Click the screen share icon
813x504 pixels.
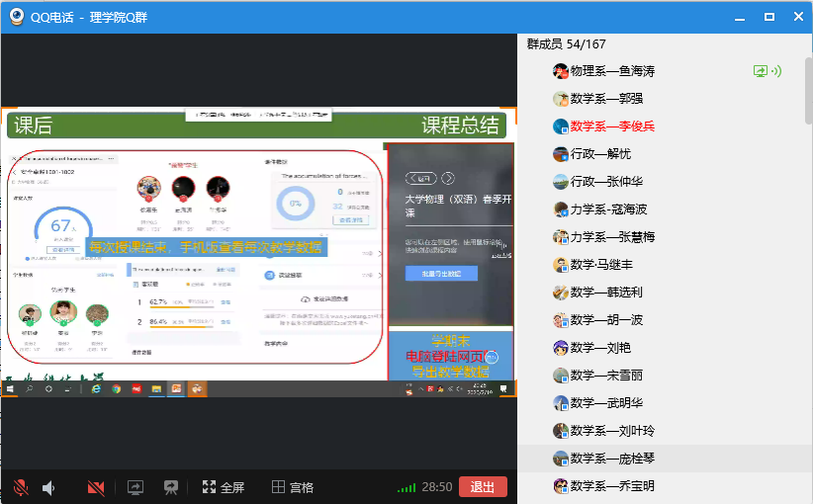[x=135, y=487]
